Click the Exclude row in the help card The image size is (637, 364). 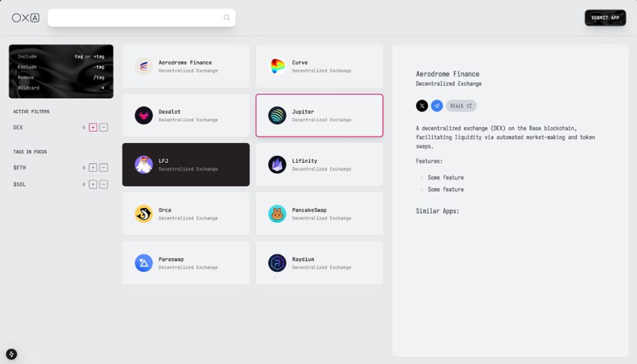pyautogui.click(x=61, y=67)
